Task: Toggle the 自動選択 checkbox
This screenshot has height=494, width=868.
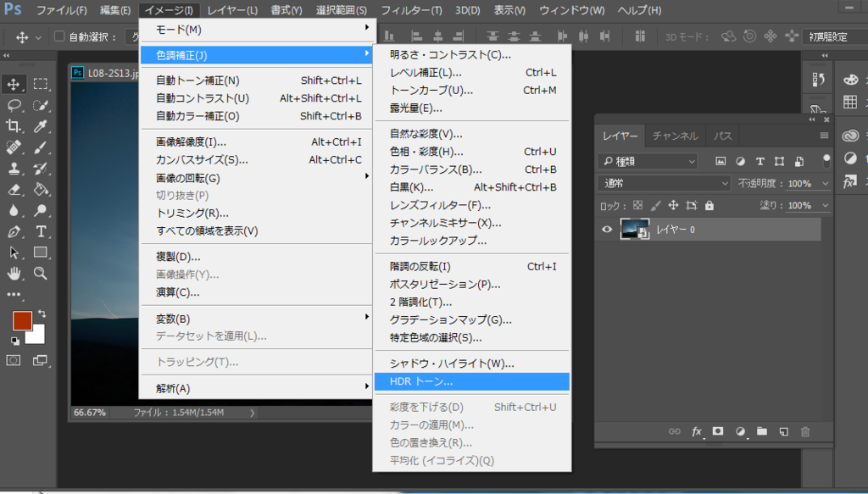Action: 59,36
